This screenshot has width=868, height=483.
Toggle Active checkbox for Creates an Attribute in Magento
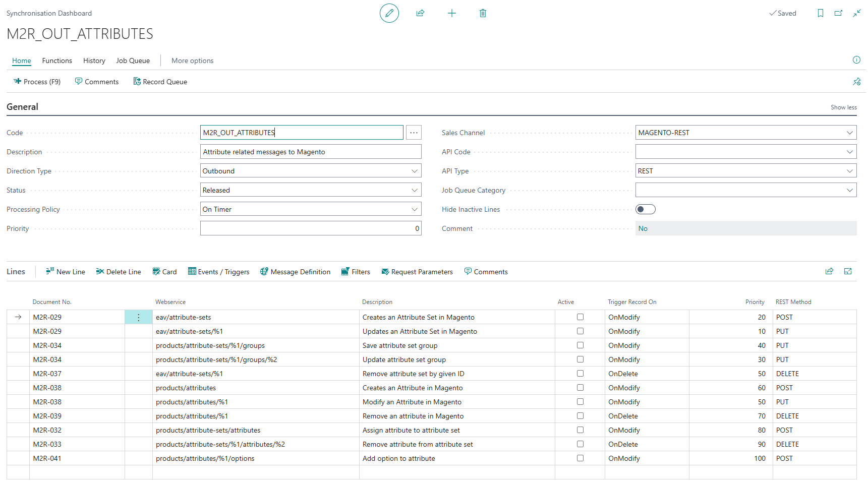580,388
